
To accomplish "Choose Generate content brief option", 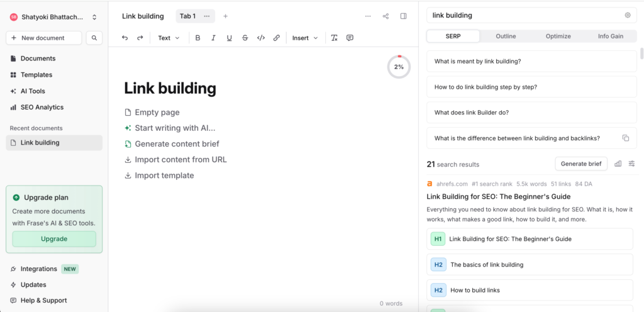I will (172, 143).
